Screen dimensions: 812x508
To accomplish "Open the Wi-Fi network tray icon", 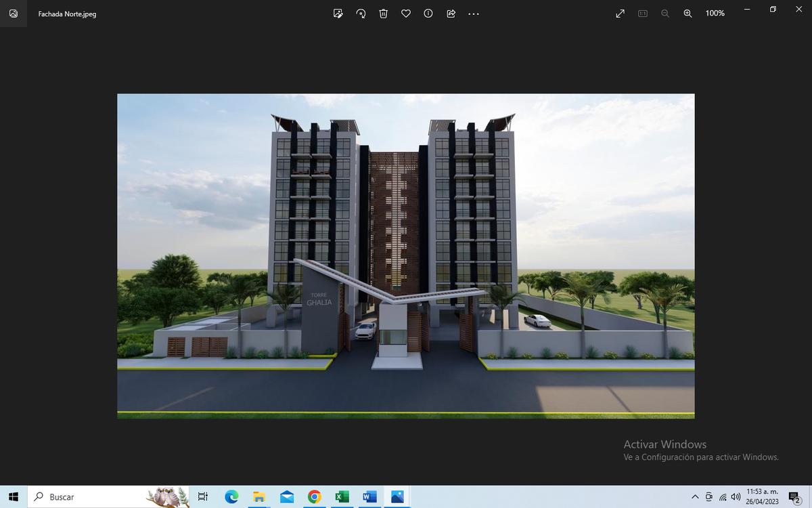I will pos(723,496).
